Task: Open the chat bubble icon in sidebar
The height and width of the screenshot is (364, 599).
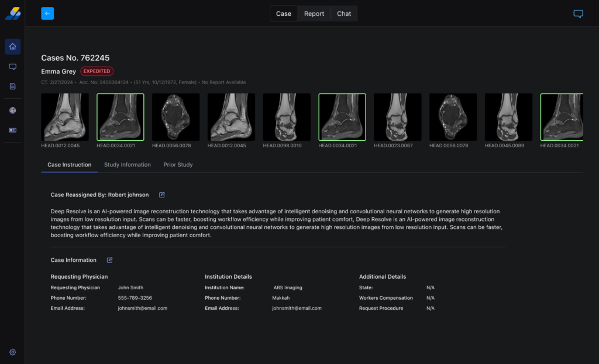Action: pos(13,67)
